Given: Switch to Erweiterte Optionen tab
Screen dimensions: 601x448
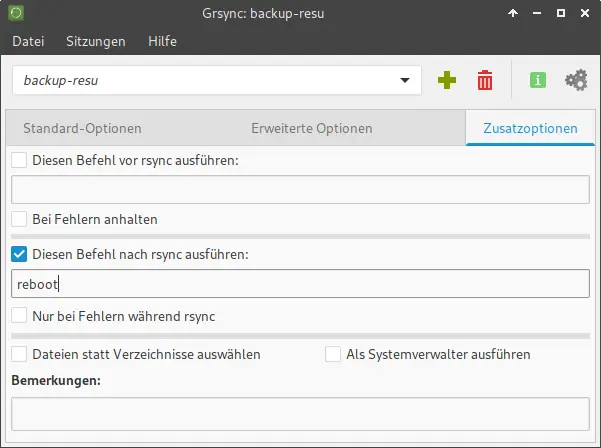Looking at the screenshot, I should (x=311, y=128).
